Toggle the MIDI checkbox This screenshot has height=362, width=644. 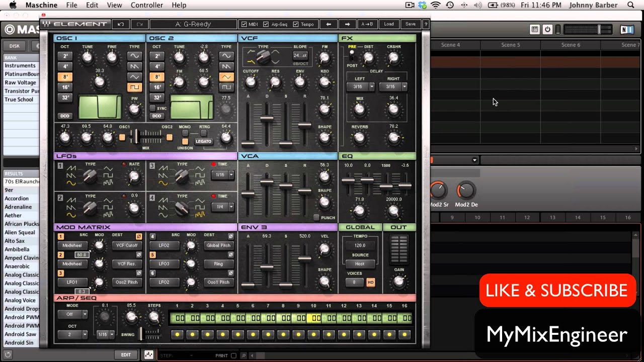pos(245,24)
